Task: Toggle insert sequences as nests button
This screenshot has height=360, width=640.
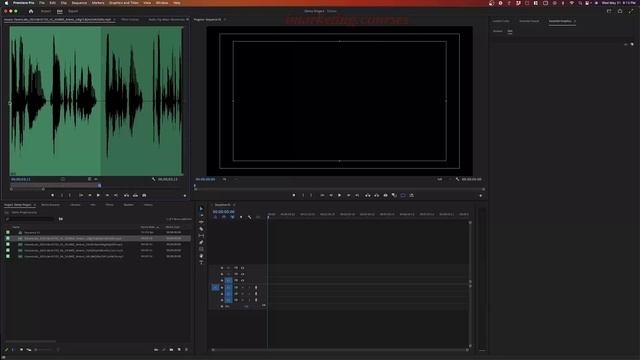Action: 215,217
